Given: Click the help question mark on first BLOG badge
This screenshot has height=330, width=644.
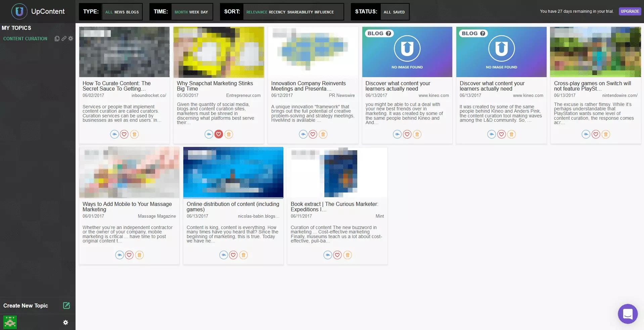Looking at the screenshot, I should pyautogui.click(x=388, y=34).
